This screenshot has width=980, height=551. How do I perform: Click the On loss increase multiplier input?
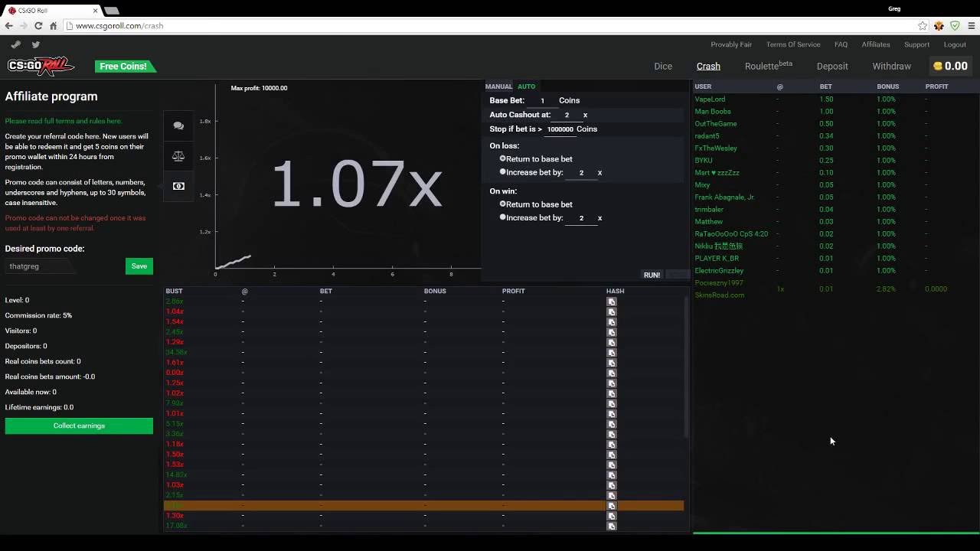[581, 173]
